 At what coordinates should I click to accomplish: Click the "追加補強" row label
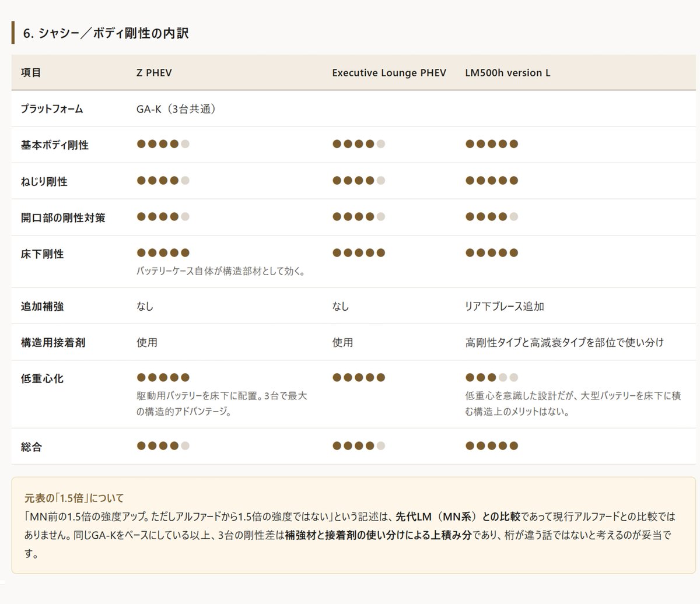tap(43, 306)
